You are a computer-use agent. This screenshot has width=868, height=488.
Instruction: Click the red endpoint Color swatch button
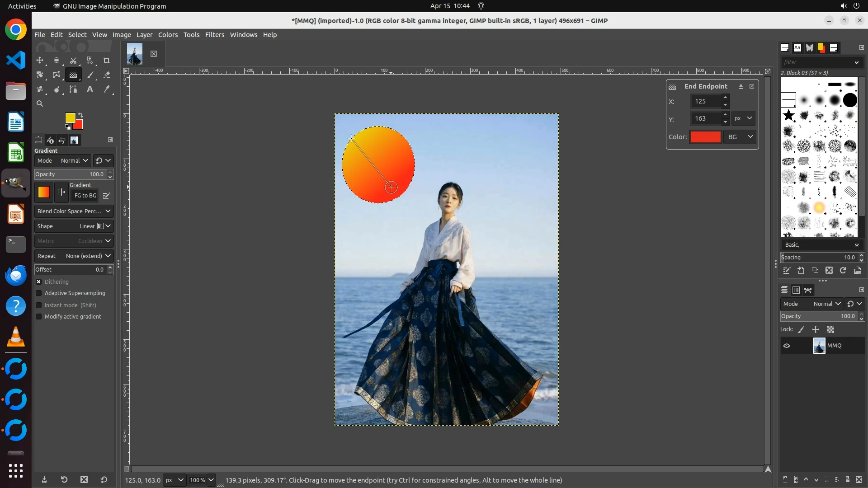click(705, 137)
